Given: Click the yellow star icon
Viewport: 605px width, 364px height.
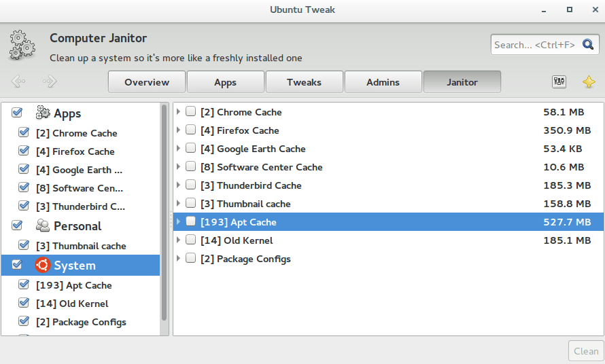Looking at the screenshot, I should [x=589, y=81].
